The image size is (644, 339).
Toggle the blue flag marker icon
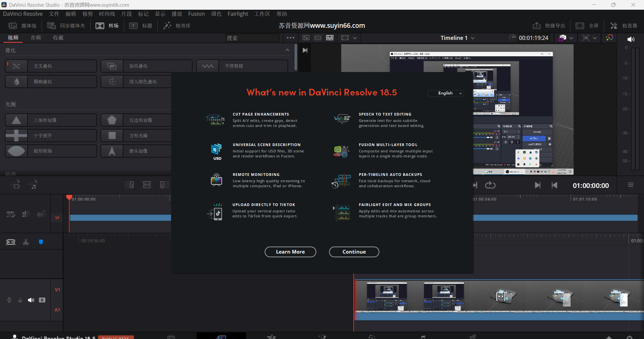41,242
